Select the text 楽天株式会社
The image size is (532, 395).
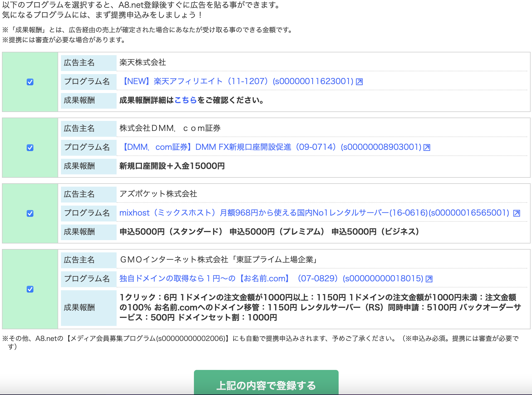pos(143,62)
